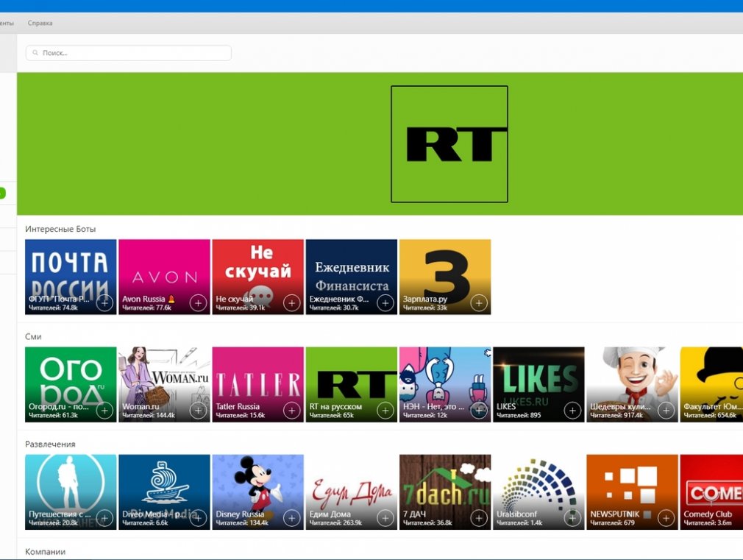This screenshot has width=743, height=560.
Task: Add Шедевры кулинарии via its plus icon
Action: (666, 410)
